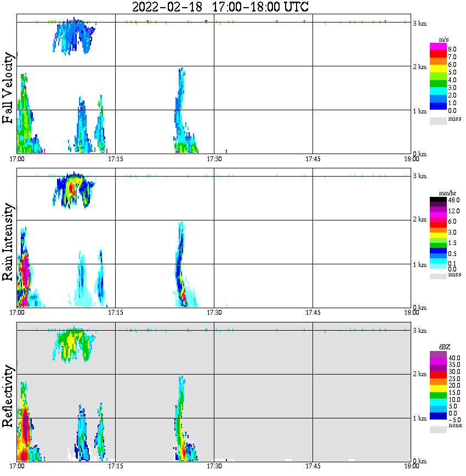The width and height of the screenshot is (466, 476).
Task: Click the 'Rain Intensity' axis label
Action: [x=8, y=242]
